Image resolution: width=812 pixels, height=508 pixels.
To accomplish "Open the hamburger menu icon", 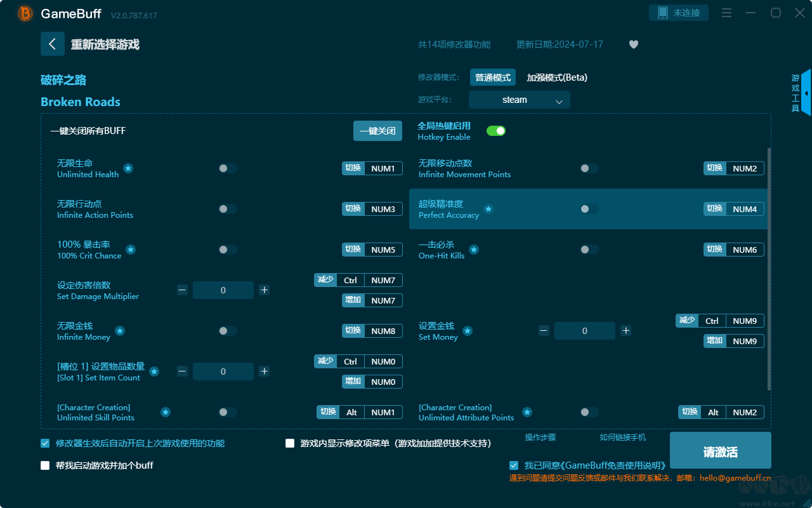I will 727,13.
